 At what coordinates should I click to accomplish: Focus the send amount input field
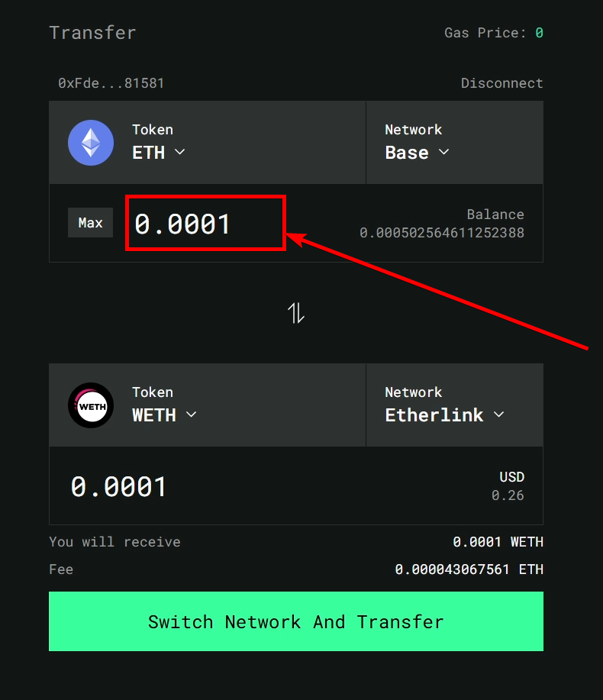(205, 223)
